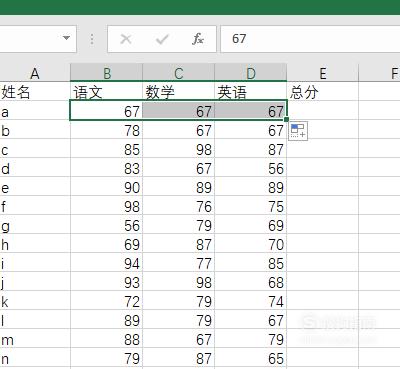Viewport: 400px width, 369px height.
Task: Click row i's 数学 score 77
Action: (x=179, y=263)
